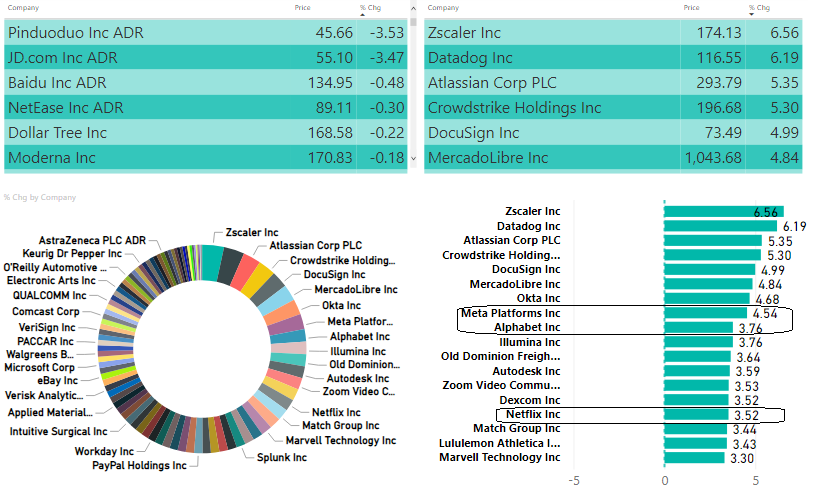This screenshot has width=821, height=492.
Task: Click price value 174.13
Action: pyautogui.click(x=719, y=32)
